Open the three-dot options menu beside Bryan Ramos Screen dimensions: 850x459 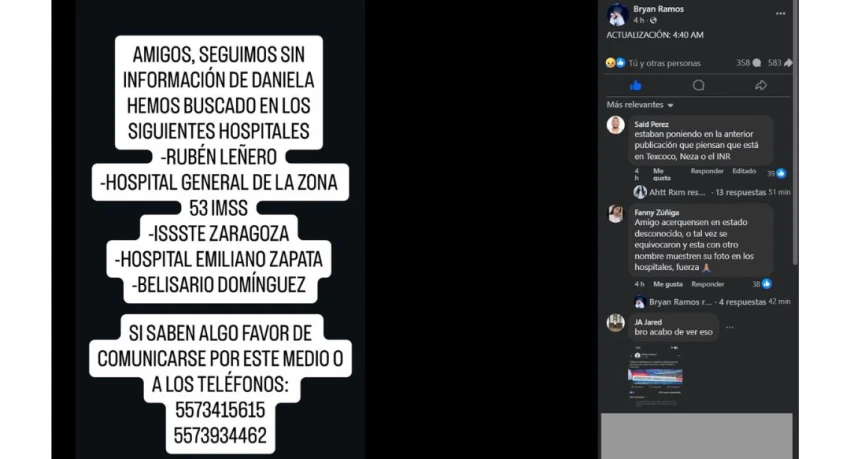click(x=780, y=14)
